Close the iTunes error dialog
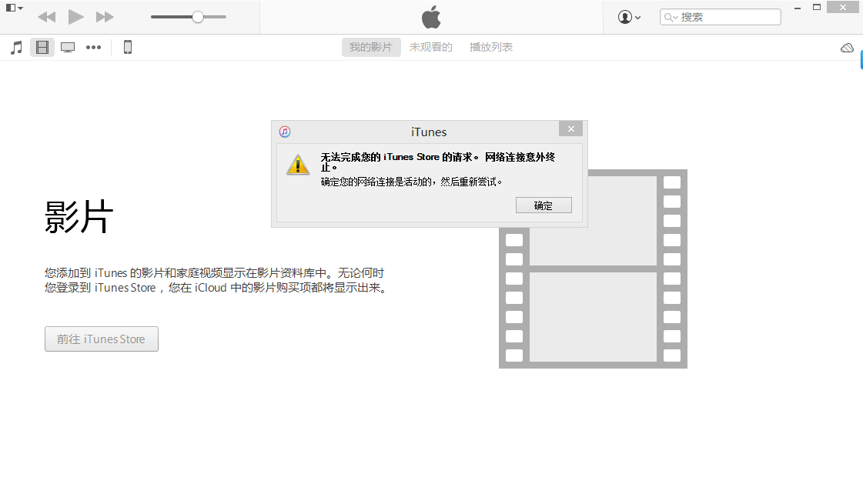 tap(570, 129)
